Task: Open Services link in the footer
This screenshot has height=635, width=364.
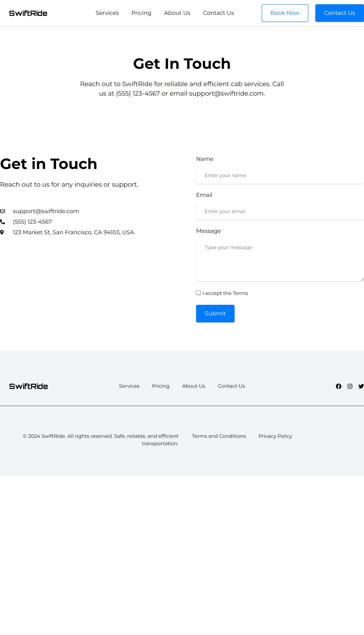Action: coord(129,386)
